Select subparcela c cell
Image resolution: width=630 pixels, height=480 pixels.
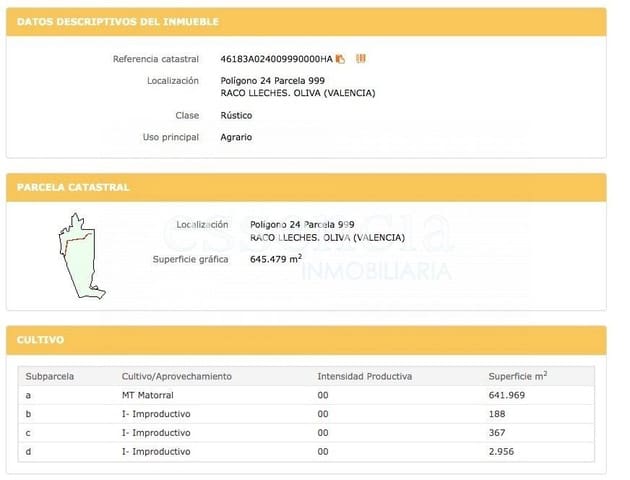click(x=28, y=433)
